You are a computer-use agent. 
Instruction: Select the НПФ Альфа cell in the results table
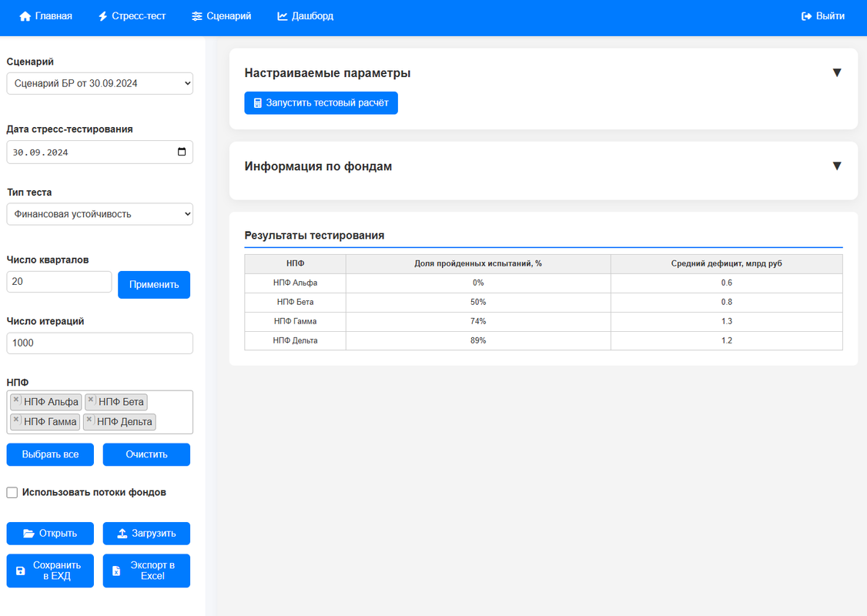tap(295, 283)
